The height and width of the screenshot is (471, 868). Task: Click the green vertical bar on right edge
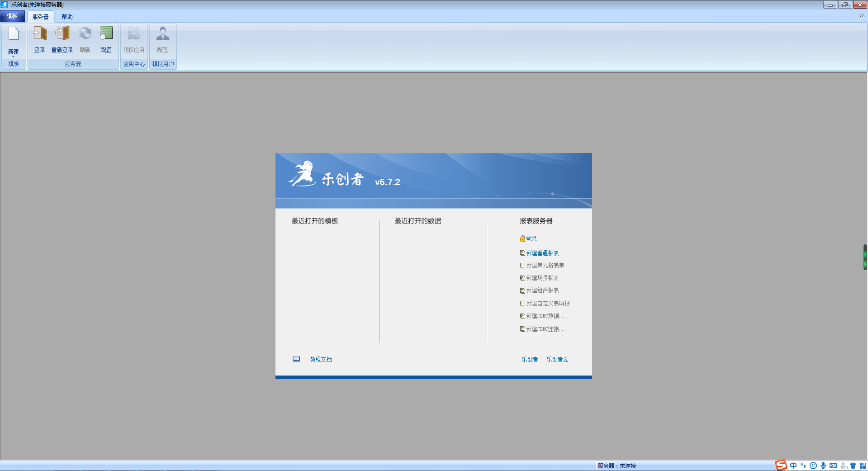[865, 257]
